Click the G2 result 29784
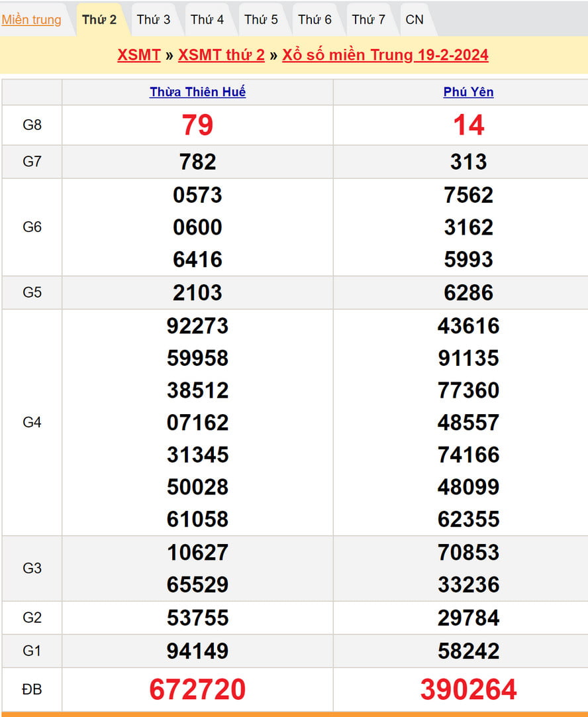Screen dimensions: 588x717 pos(468,618)
